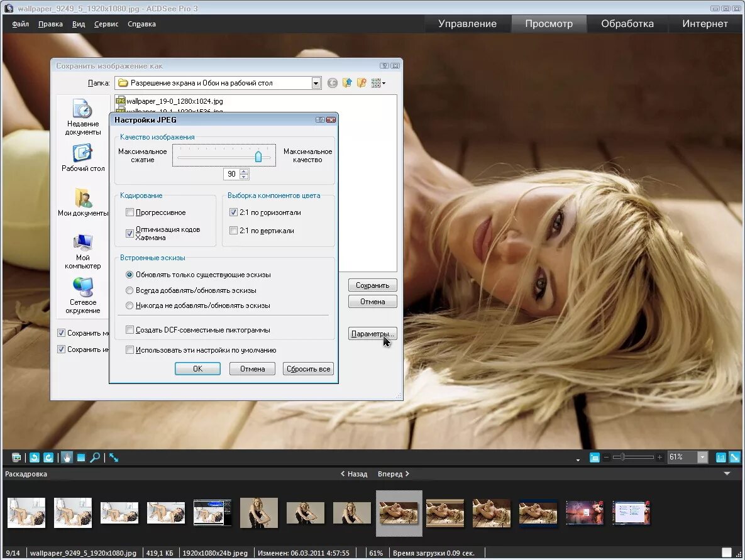Screen dimensions: 745x560
Task: Click the white icon at the status bar's right end
Action: pyautogui.click(x=727, y=552)
